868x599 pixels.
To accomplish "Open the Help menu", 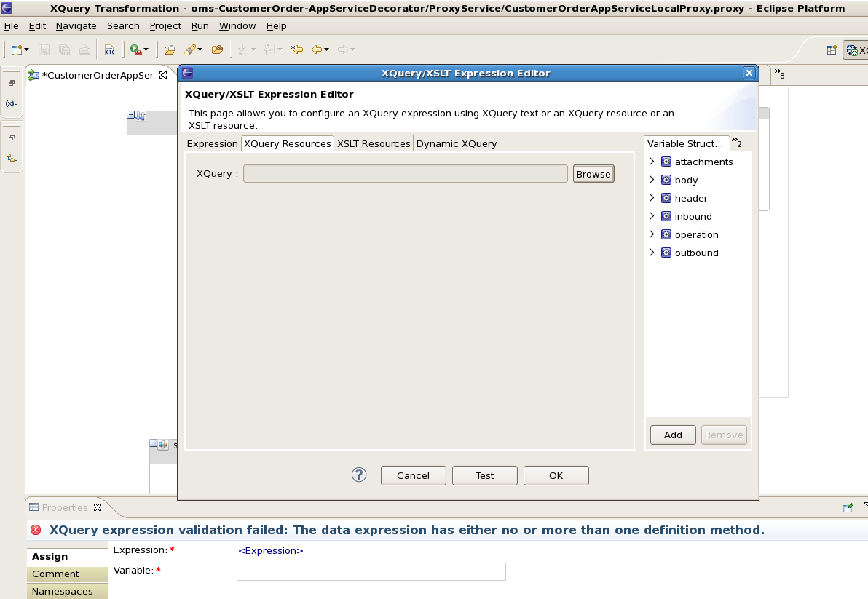I will click(276, 26).
